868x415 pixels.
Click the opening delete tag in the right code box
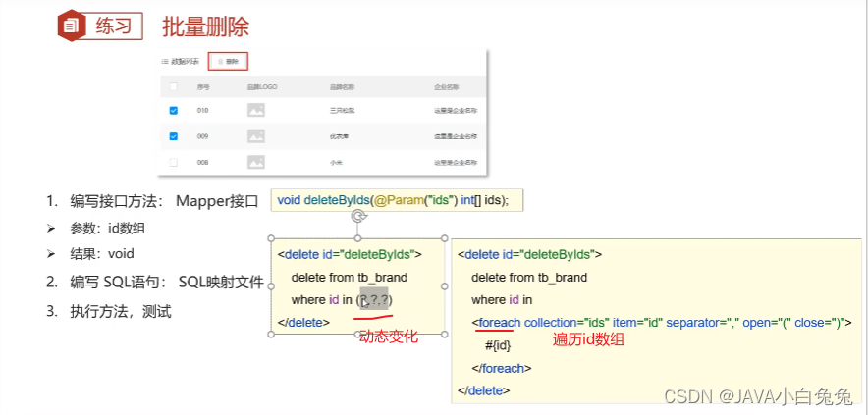click(530, 254)
